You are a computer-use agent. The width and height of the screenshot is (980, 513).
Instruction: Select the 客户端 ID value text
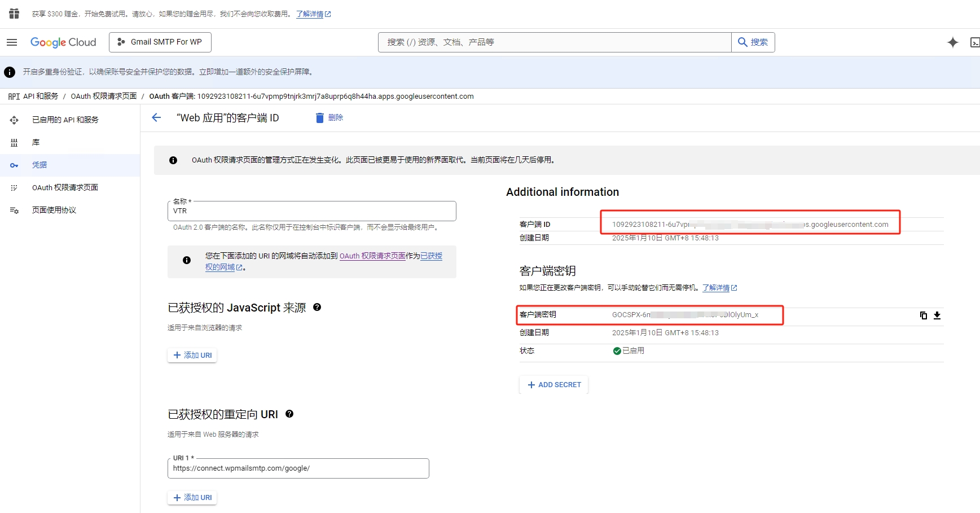[750, 225]
